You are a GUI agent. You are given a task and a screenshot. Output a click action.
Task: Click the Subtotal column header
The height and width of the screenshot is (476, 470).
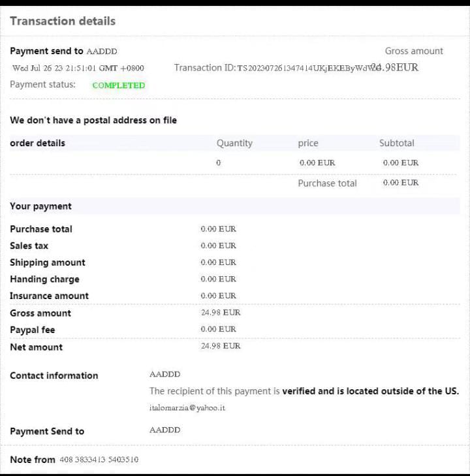[397, 143]
